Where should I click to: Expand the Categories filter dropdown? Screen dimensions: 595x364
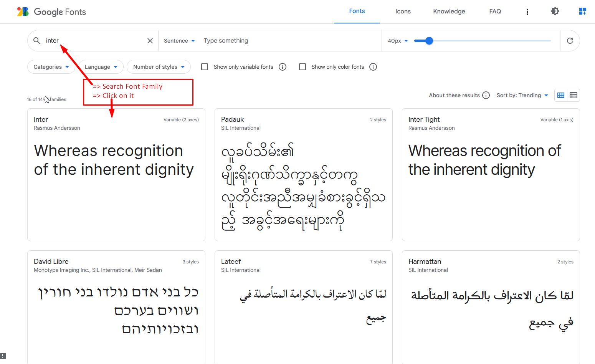(51, 67)
